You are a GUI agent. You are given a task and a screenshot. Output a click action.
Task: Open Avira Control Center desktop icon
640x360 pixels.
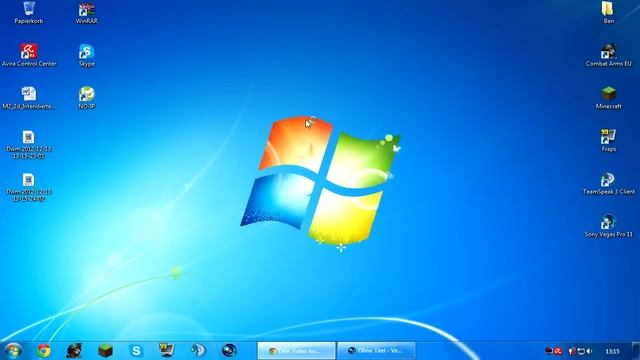pyautogui.click(x=29, y=55)
